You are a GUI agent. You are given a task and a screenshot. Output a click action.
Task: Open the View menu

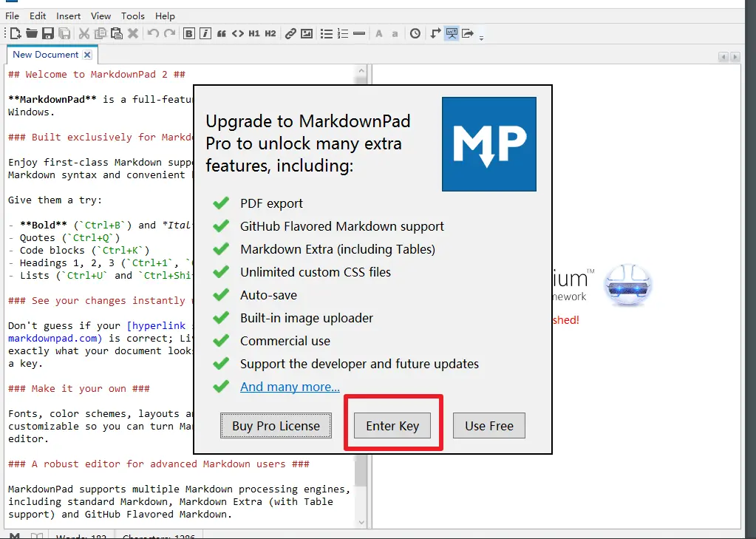101,16
